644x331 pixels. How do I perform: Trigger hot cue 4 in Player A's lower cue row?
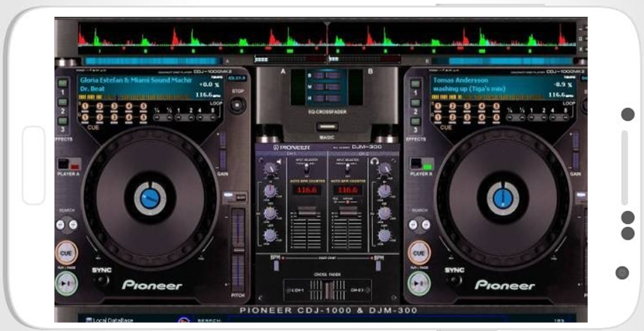pyautogui.click(x=129, y=118)
